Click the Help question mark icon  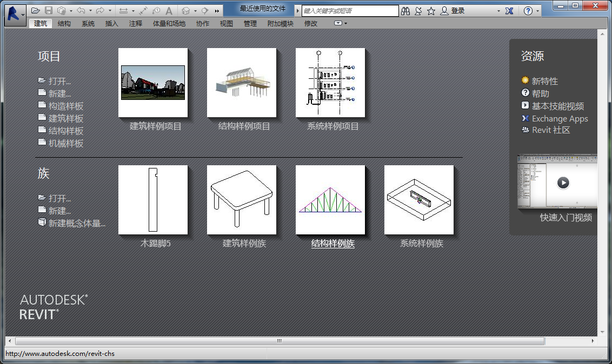point(528,11)
